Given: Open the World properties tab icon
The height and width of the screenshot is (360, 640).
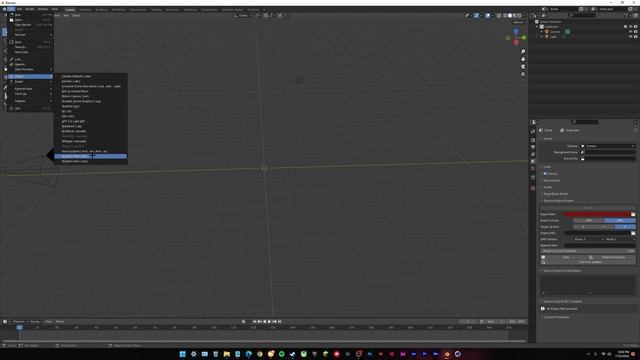Looking at the screenshot, I should point(533,168).
